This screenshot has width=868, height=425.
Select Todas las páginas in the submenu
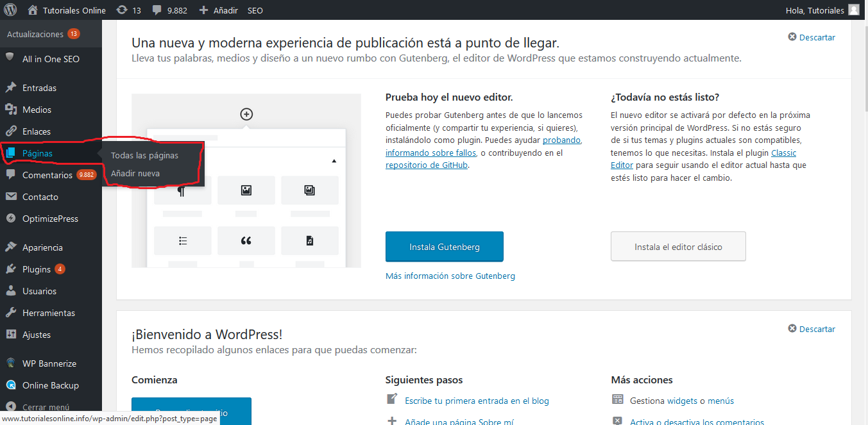point(144,155)
